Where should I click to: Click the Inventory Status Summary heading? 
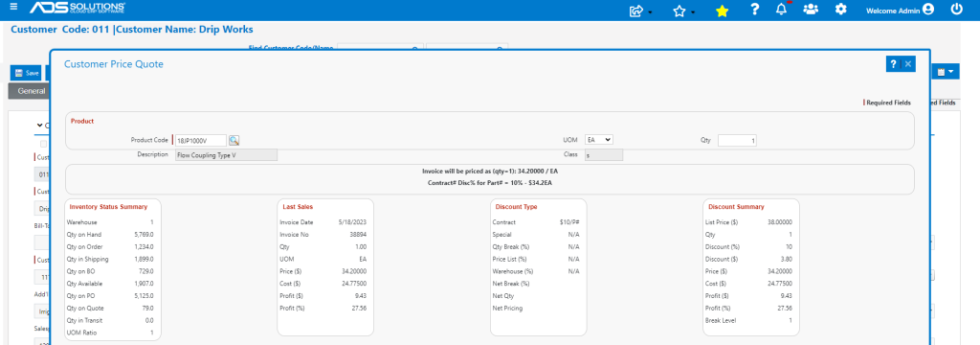pos(109,207)
